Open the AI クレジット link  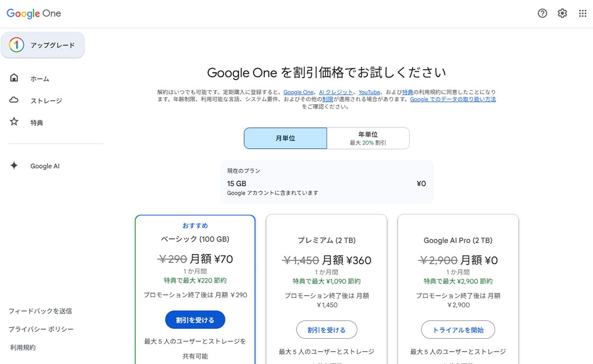[336, 92]
